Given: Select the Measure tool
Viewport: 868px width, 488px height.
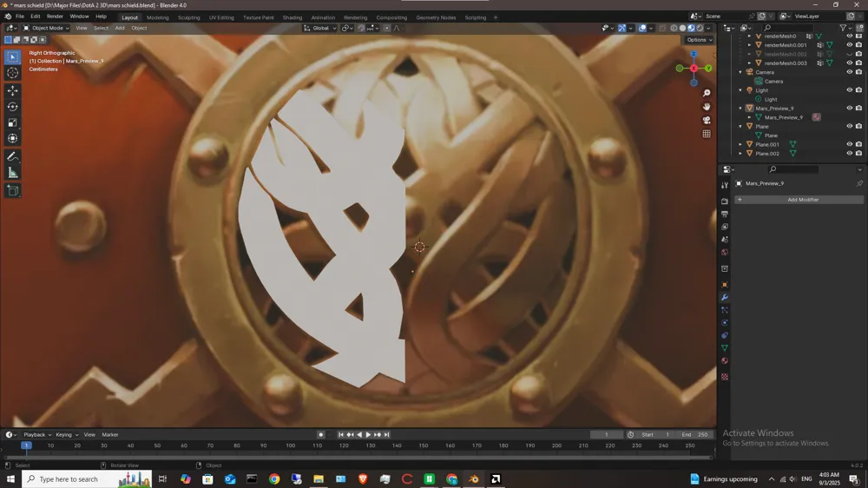Looking at the screenshot, I should coord(13,173).
